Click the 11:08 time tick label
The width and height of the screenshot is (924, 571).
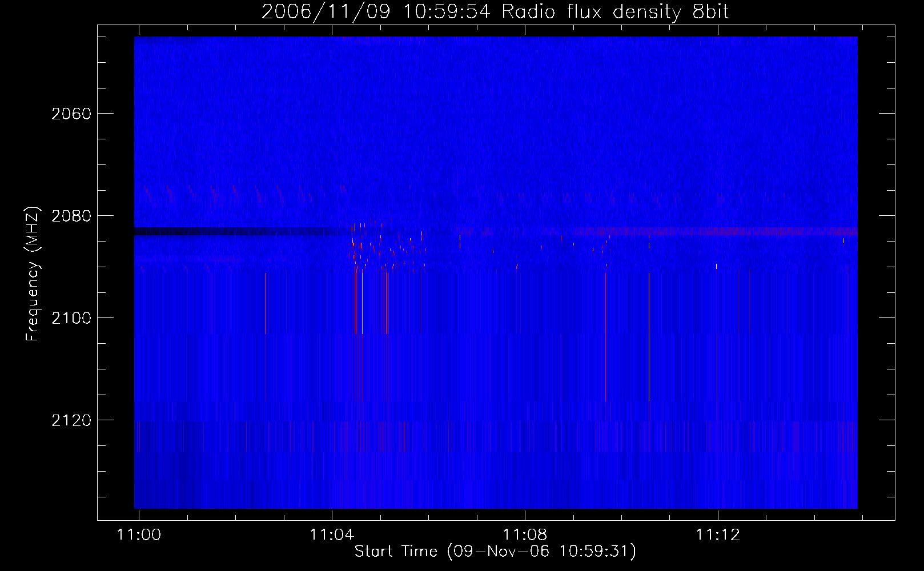pyautogui.click(x=524, y=534)
